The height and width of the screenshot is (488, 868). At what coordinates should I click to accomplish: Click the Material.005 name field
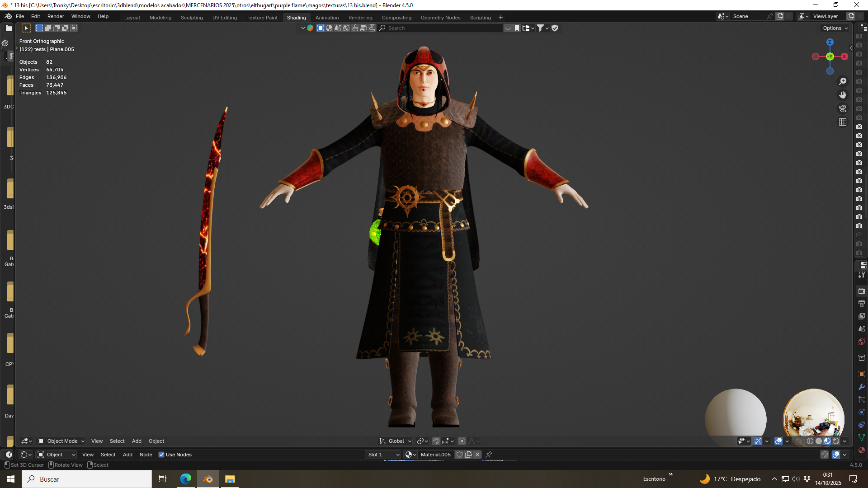click(x=435, y=455)
